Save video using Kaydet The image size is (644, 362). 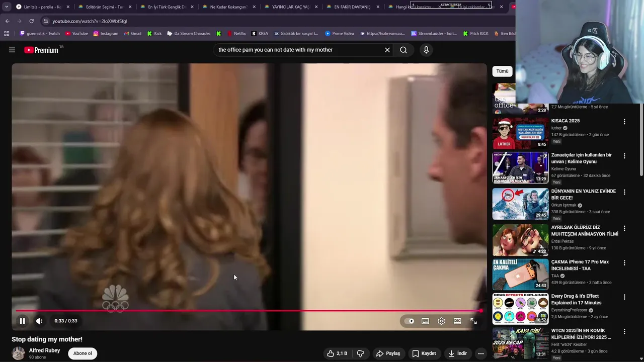pyautogui.click(x=424, y=353)
